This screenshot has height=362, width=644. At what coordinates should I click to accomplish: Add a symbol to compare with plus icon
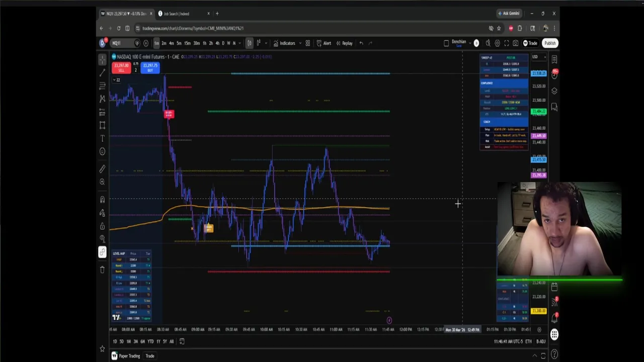coord(146,43)
